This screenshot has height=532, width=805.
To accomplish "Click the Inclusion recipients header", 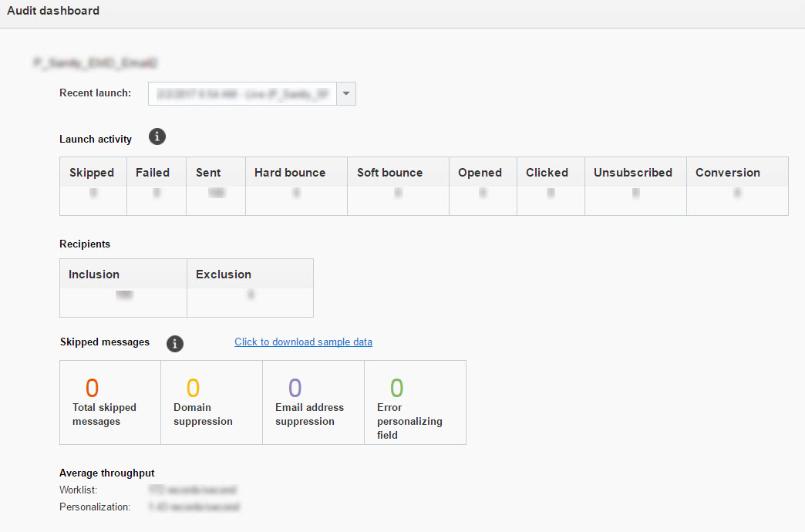I will (94, 274).
